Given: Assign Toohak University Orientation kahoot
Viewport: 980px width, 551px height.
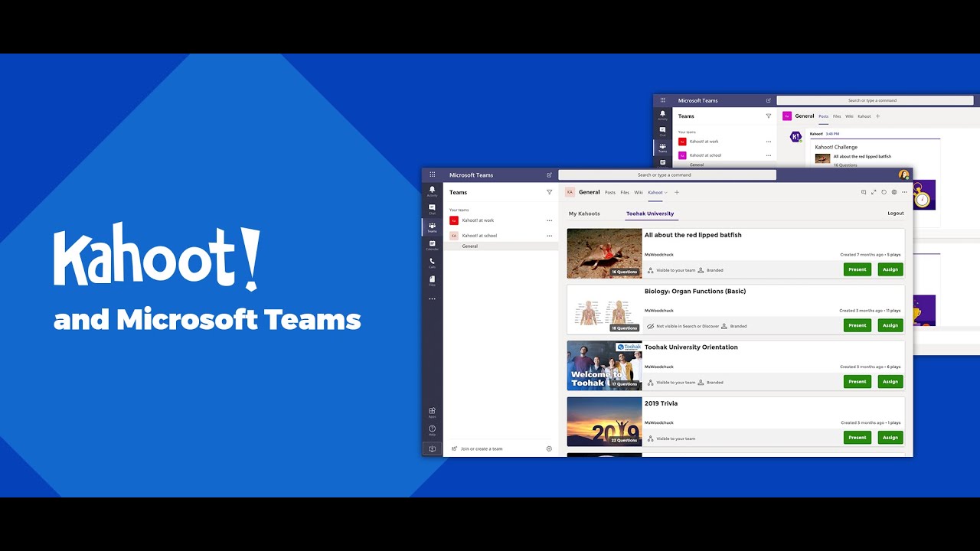Looking at the screenshot, I should pos(890,381).
